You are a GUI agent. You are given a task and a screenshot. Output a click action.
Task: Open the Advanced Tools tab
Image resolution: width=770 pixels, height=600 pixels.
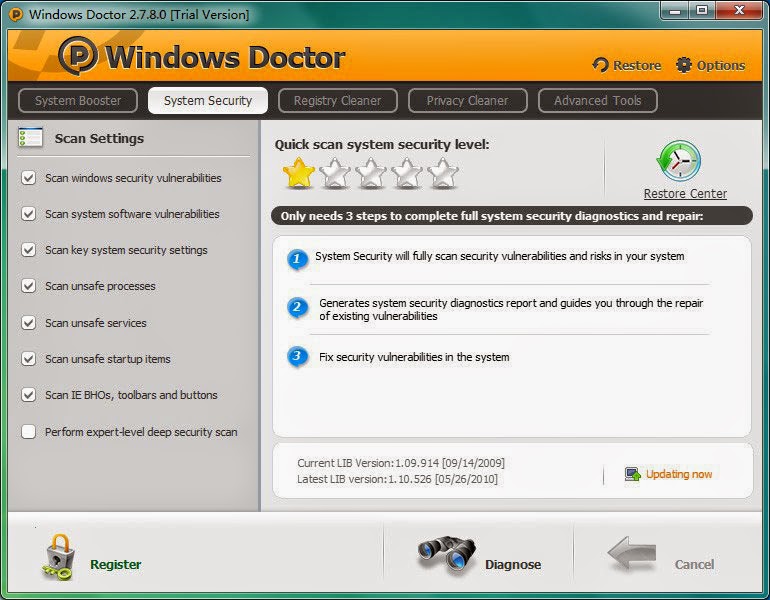click(598, 101)
